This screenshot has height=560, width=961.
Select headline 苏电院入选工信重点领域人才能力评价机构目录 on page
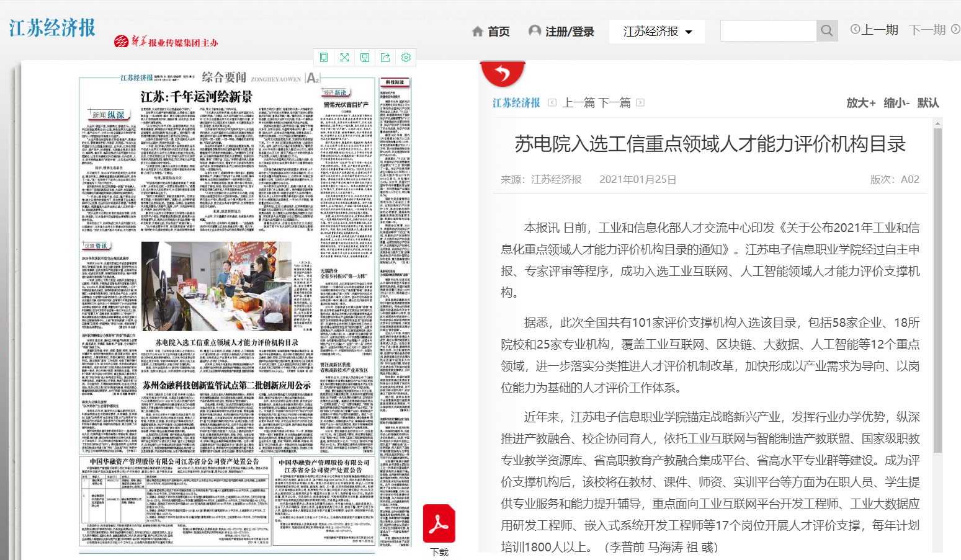click(x=226, y=342)
